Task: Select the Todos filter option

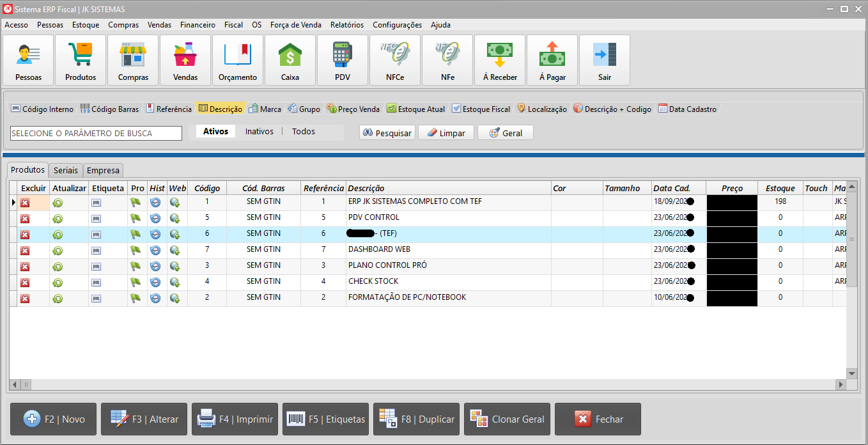Action: click(x=304, y=131)
